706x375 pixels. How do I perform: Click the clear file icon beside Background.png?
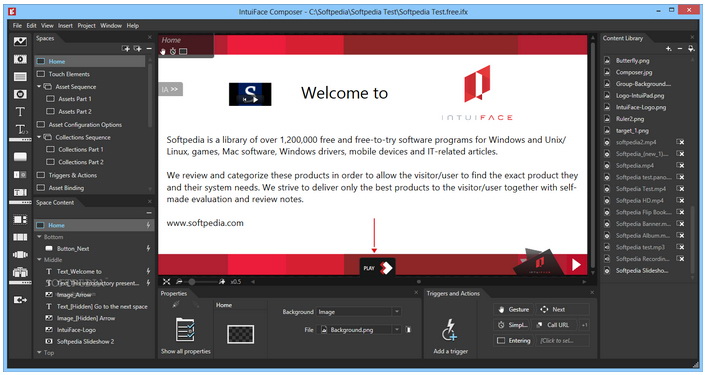click(x=408, y=330)
